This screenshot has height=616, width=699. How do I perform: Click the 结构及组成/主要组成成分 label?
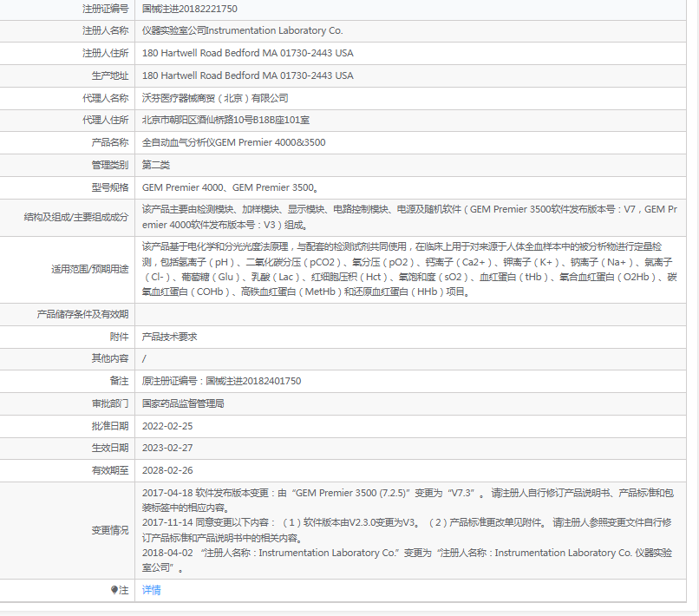pyautogui.click(x=76, y=217)
